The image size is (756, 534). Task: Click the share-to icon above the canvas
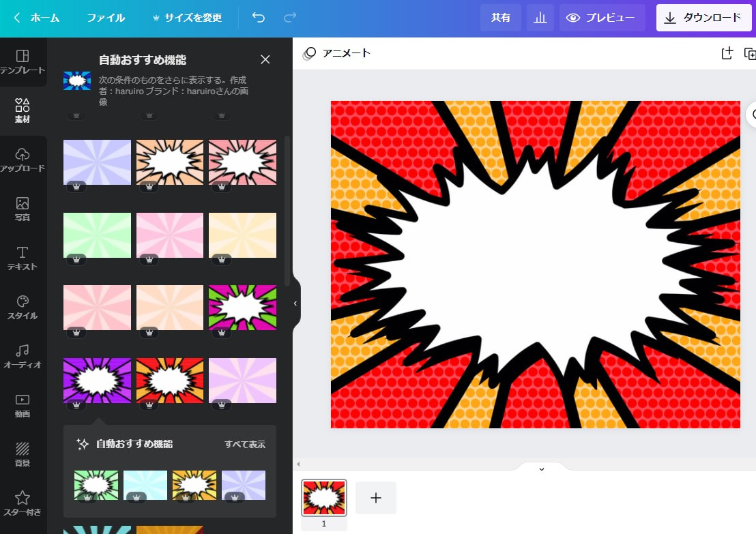coord(727,52)
